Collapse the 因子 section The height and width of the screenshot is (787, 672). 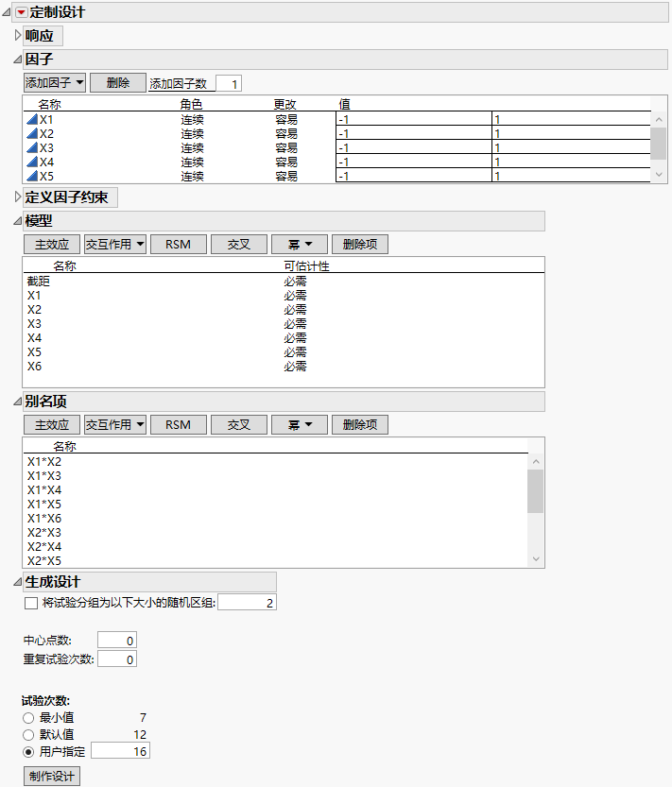(18, 60)
